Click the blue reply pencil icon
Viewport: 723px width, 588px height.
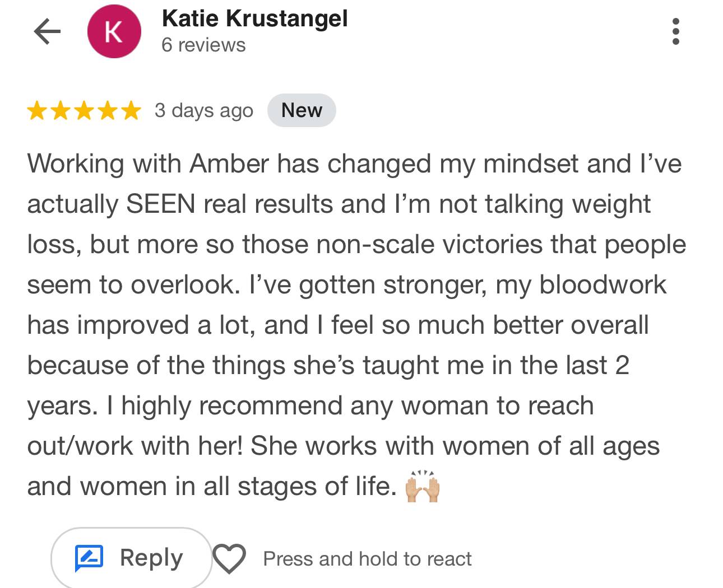[89, 558]
